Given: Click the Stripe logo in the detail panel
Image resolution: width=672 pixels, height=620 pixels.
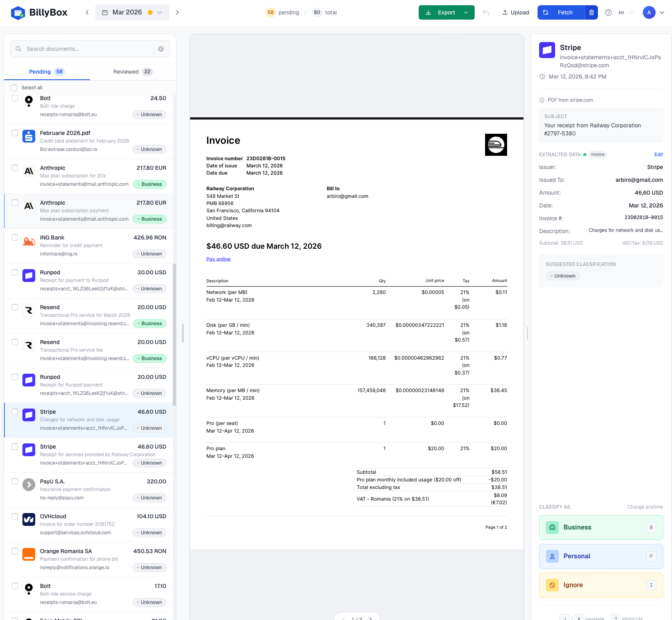Looking at the screenshot, I should [x=547, y=50].
